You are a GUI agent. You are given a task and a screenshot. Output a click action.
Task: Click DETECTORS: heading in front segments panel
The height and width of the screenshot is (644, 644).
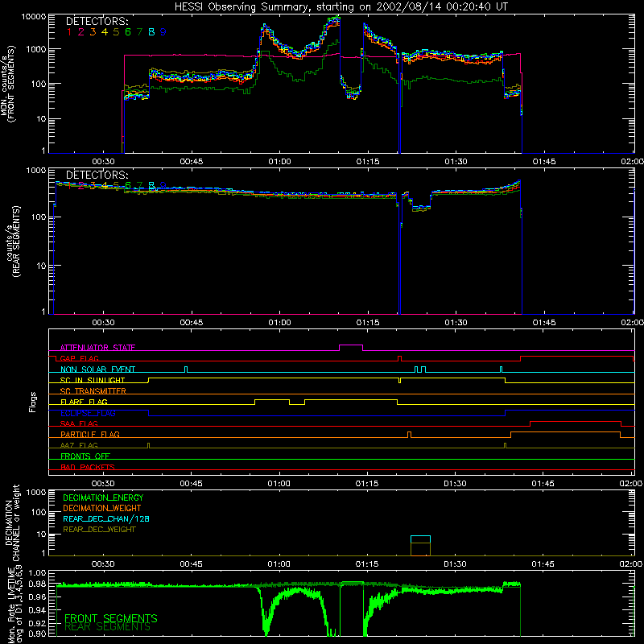[x=97, y=22]
